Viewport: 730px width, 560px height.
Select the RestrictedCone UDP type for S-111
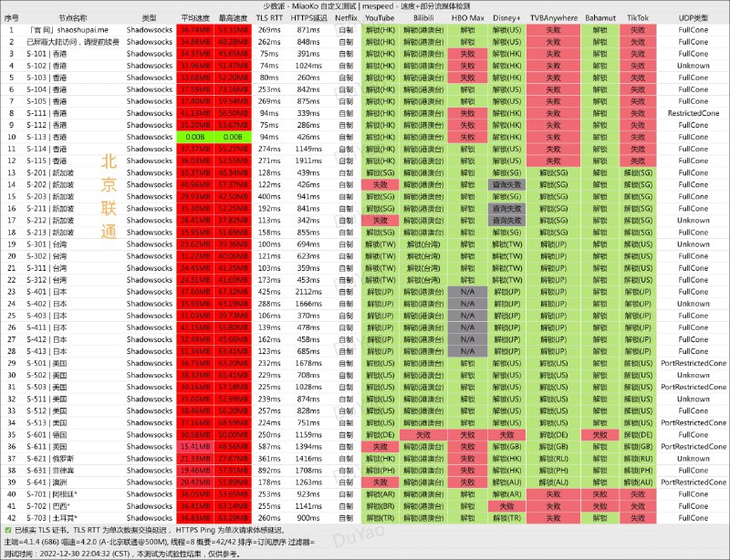(x=693, y=113)
